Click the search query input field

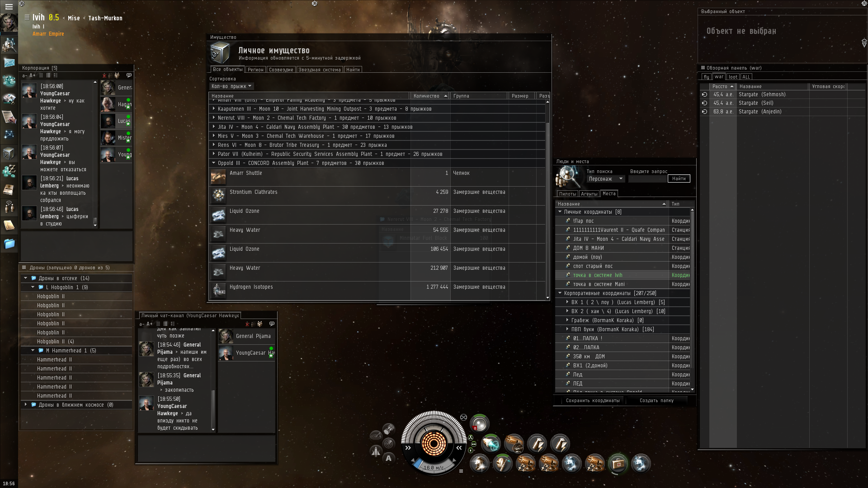(x=647, y=178)
